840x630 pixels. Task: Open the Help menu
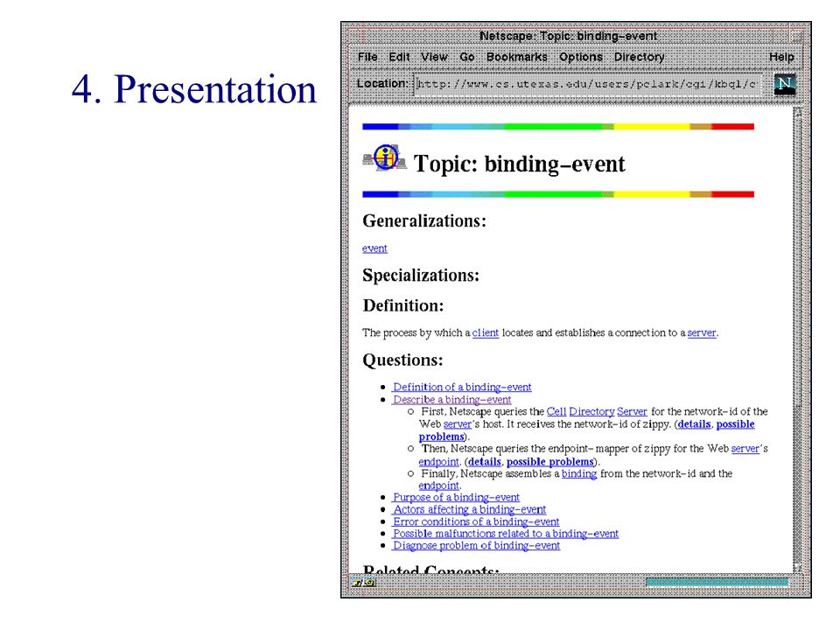781,57
